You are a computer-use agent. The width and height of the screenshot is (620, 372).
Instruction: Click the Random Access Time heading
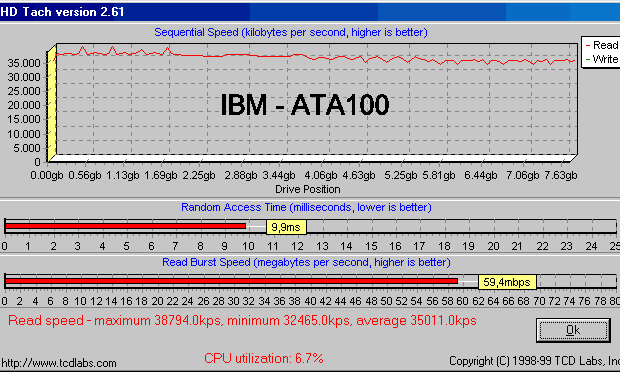[x=306, y=207]
